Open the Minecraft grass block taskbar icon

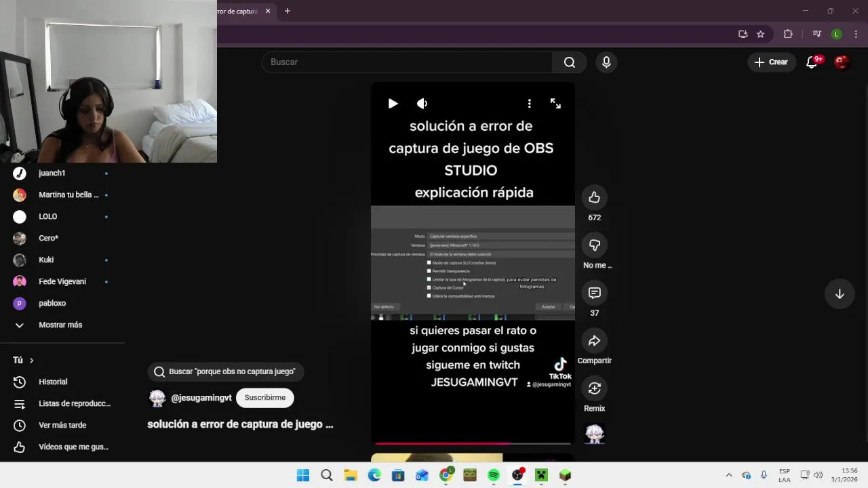click(x=565, y=475)
